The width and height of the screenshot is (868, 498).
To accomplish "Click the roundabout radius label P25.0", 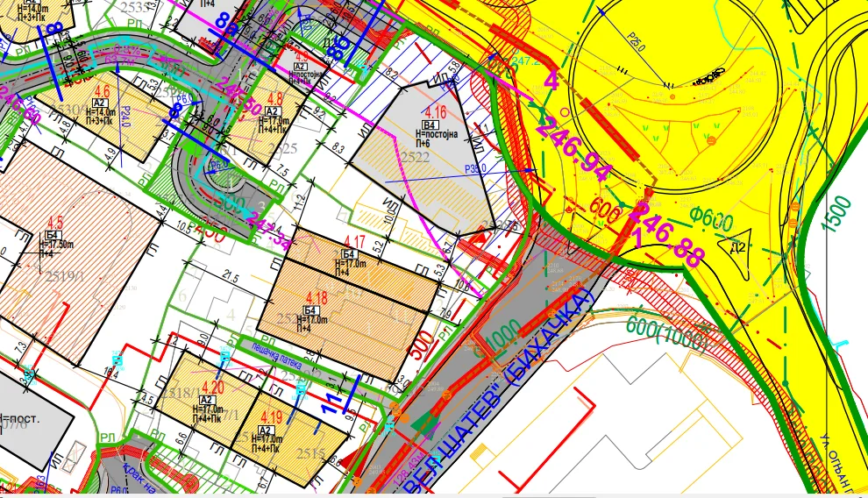I will (637, 41).
